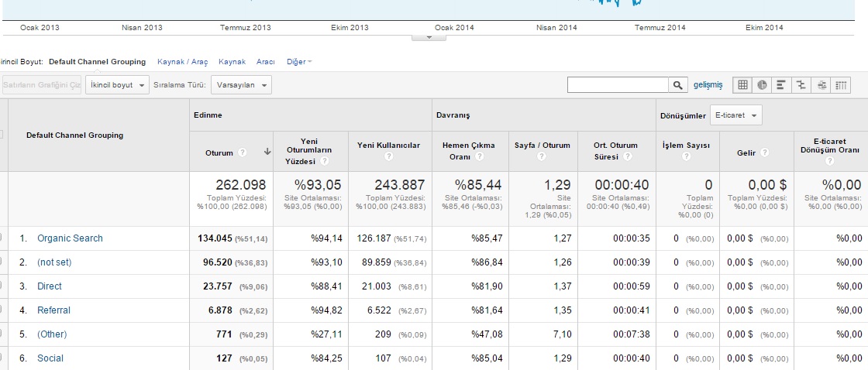Screen dimensions: 868x370
Task: Click the help icon beside Gelir
Action: point(765,152)
